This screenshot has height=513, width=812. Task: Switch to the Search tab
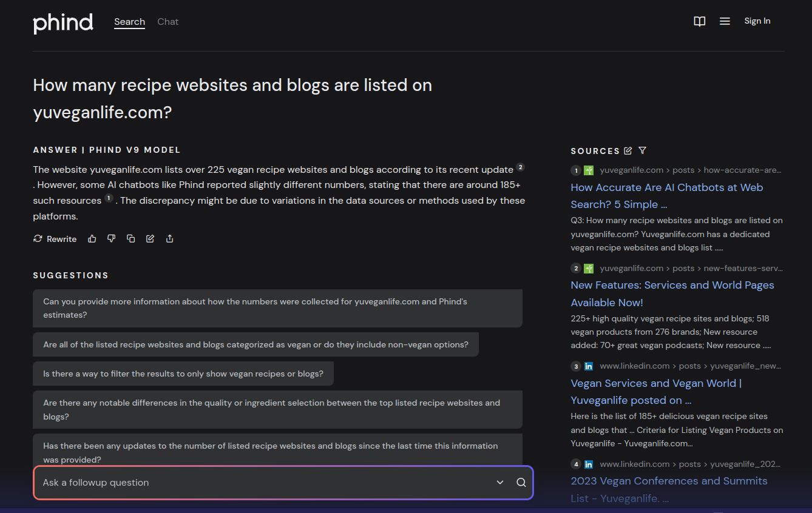(x=129, y=22)
